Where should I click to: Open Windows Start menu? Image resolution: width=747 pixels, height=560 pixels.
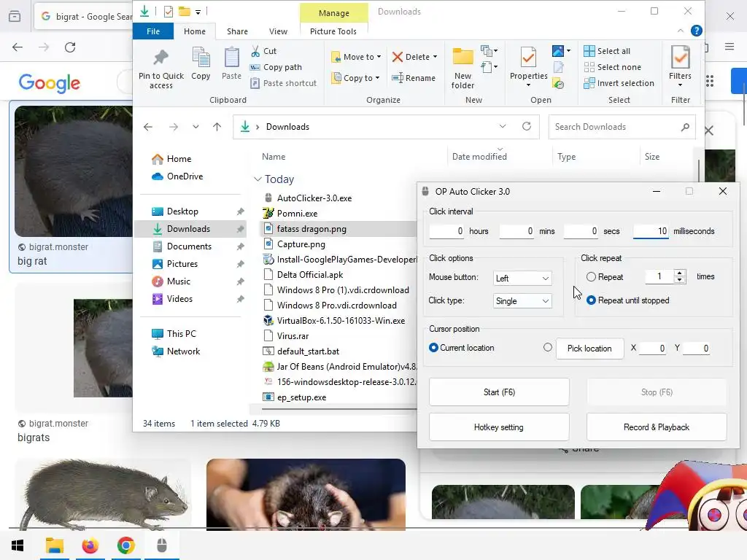(x=18, y=545)
